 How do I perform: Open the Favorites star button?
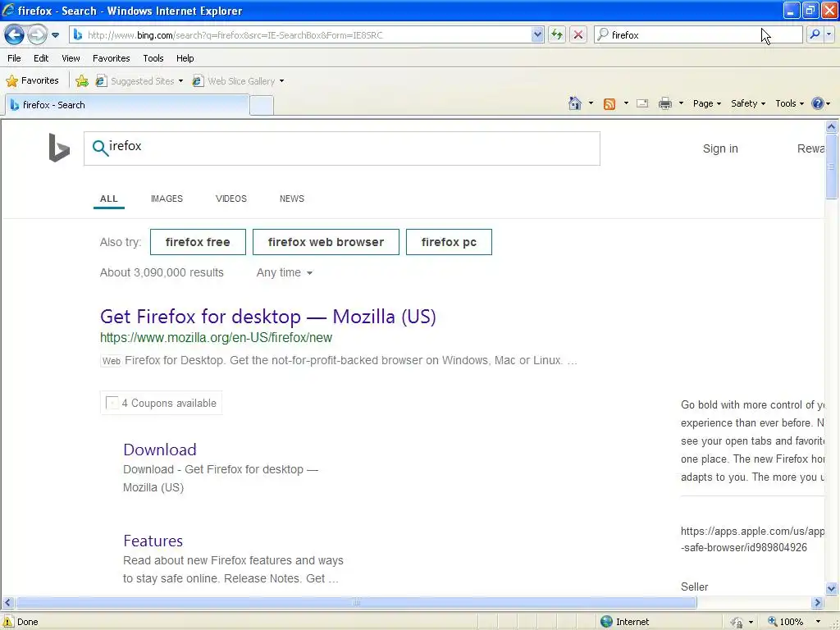pos(32,81)
